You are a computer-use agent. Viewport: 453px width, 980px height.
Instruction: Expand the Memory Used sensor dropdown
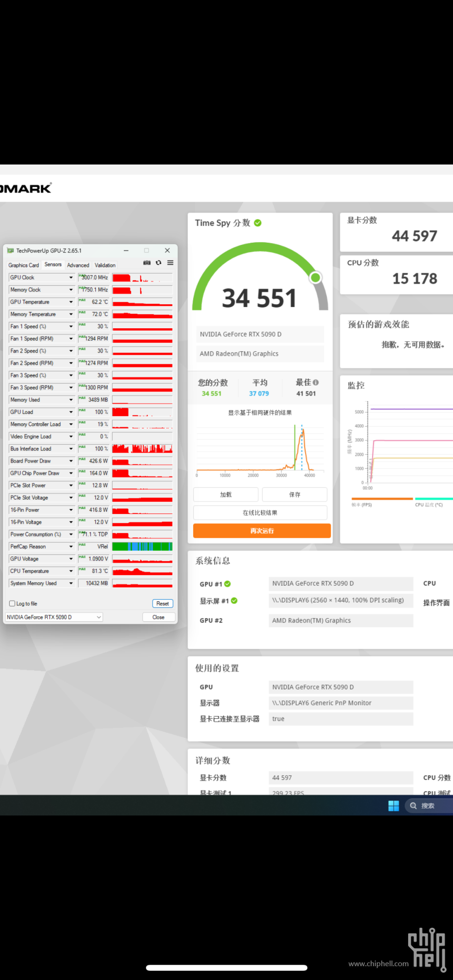coord(71,400)
